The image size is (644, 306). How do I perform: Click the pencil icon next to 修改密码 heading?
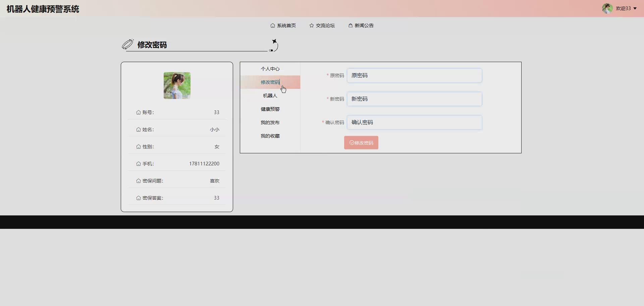pos(127,44)
